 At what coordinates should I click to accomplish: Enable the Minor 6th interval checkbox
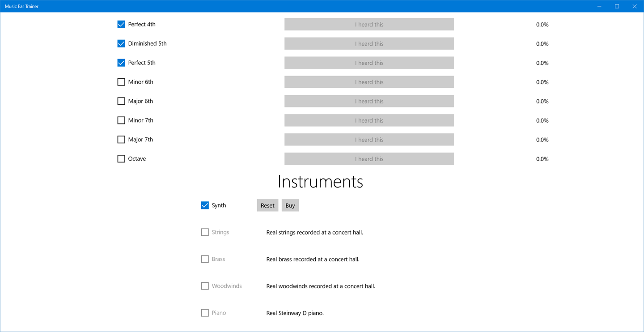tap(121, 82)
